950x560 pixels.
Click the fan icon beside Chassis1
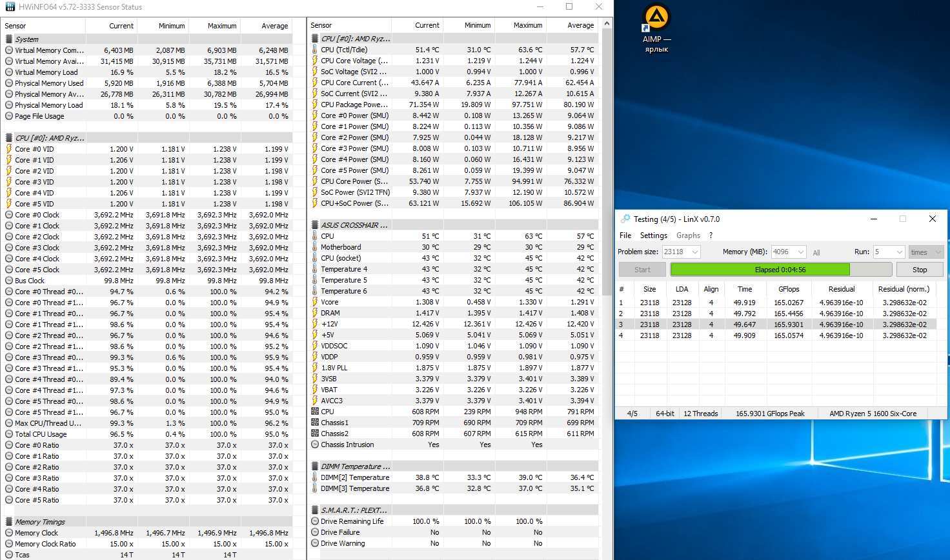point(315,423)
